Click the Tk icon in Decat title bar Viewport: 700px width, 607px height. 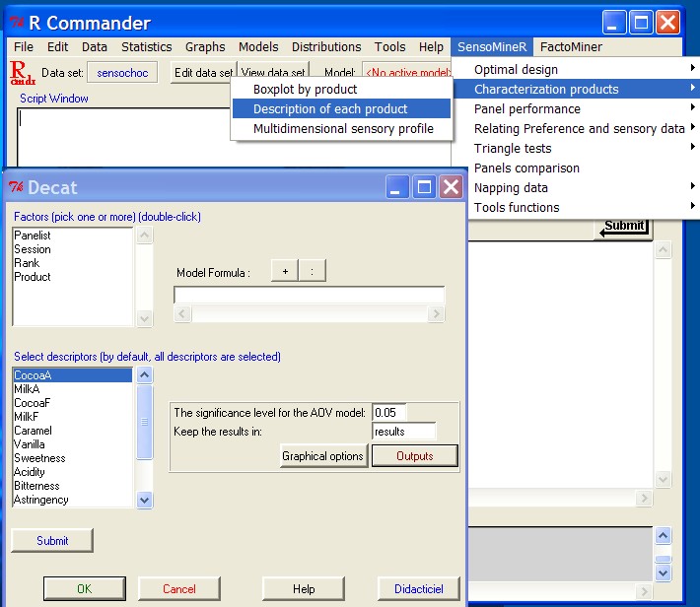pyautogui.click(x=17, y=187)
